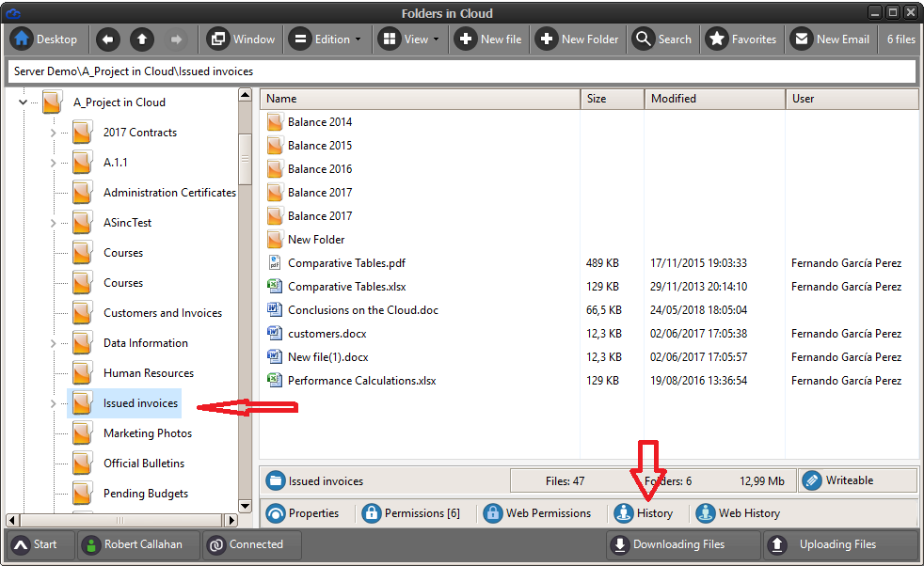
Task: Open the Search tool
Action: (662, 39)
